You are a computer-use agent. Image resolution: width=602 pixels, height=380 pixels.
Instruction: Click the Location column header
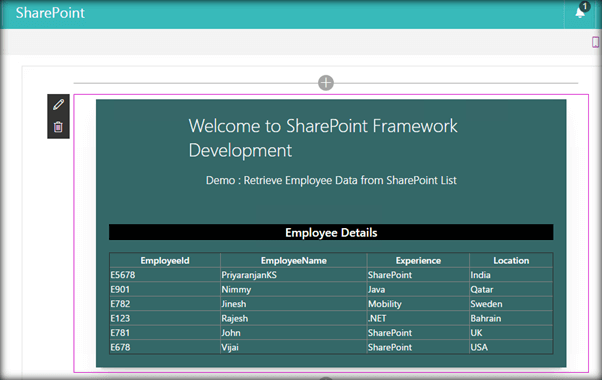[511, 261]
